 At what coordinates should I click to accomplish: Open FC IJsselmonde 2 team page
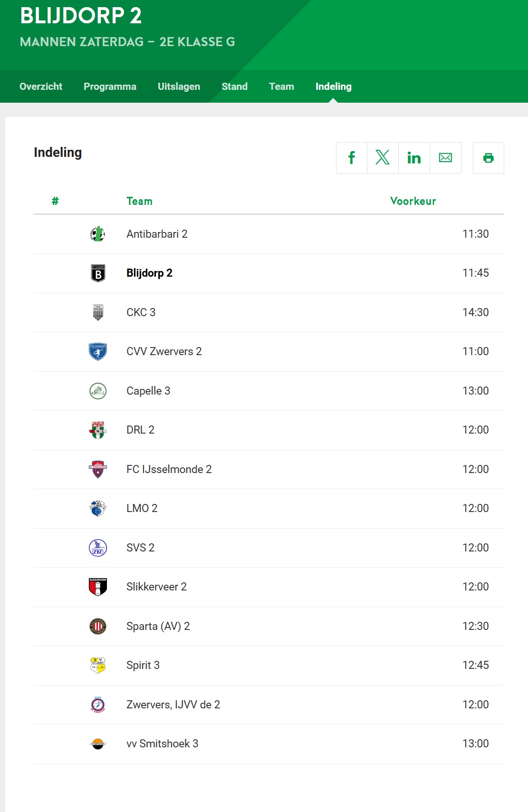click(169, 469)
